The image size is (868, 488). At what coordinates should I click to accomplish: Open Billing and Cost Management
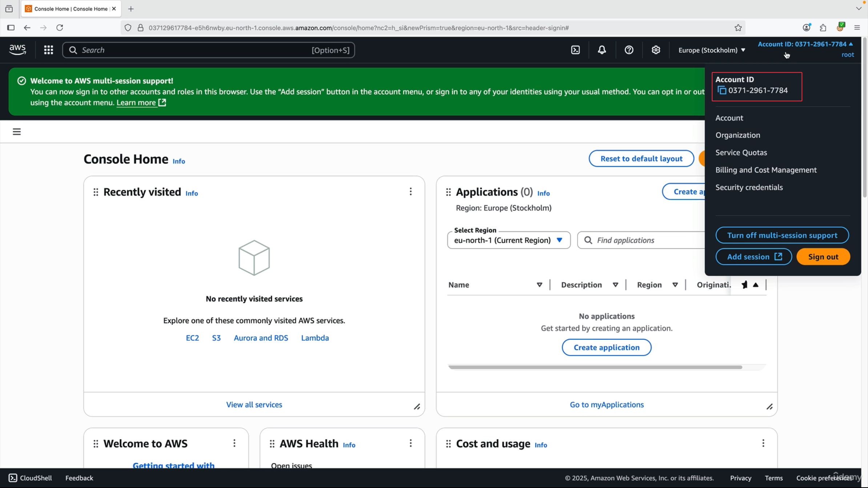coord(766,170)
